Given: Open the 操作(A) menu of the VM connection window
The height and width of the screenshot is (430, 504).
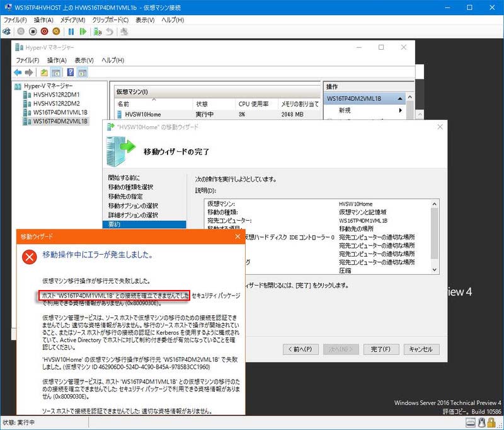Looking at the screenshot, I should [43, 20].
